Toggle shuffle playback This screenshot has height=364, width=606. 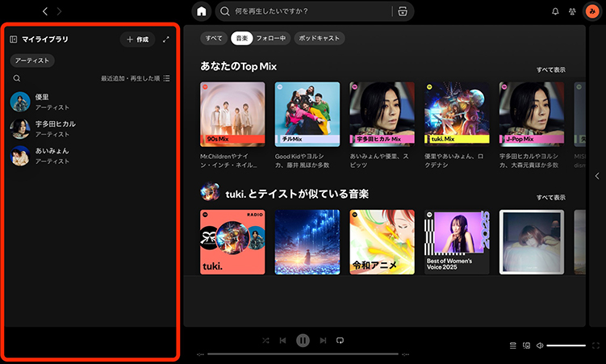coord(266,341)
